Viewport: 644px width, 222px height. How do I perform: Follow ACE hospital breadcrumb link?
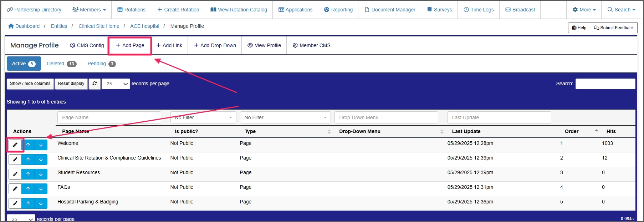(145, 26)
